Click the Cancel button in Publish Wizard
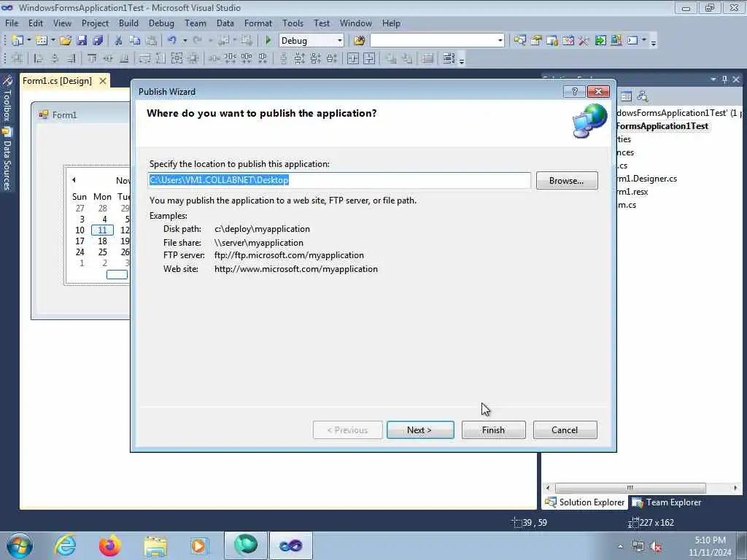This screenshot has height=560, width=747. (x=565, y=430)
